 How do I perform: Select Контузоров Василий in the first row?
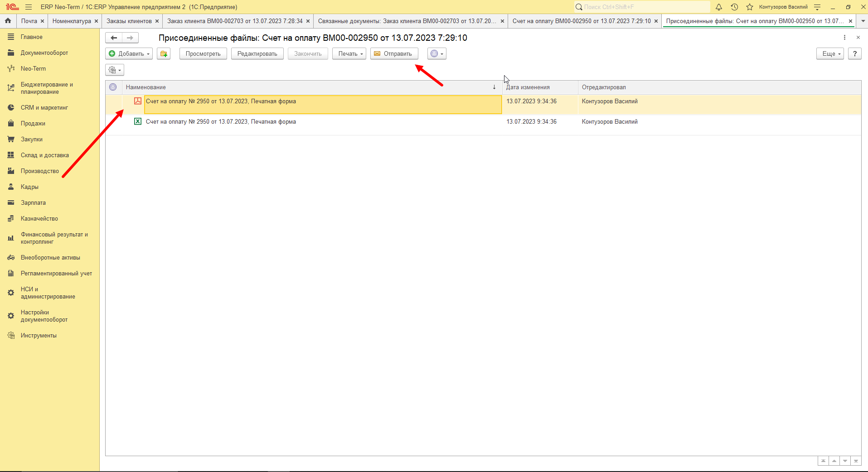click(610, 101)
